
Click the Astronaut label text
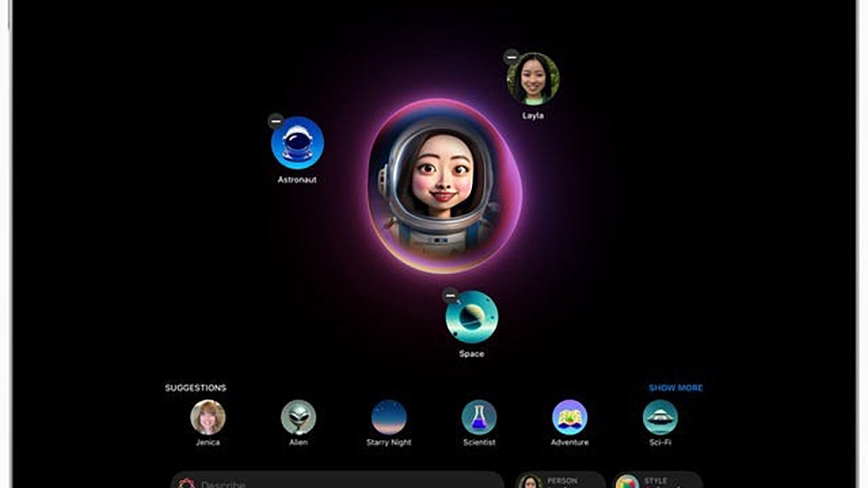click(297, 179)
